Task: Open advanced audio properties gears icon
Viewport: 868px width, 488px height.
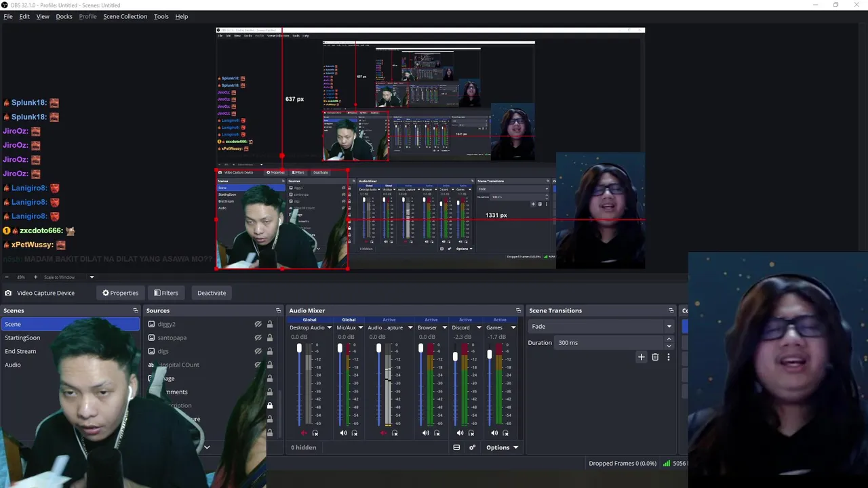Action: [472, 447]
